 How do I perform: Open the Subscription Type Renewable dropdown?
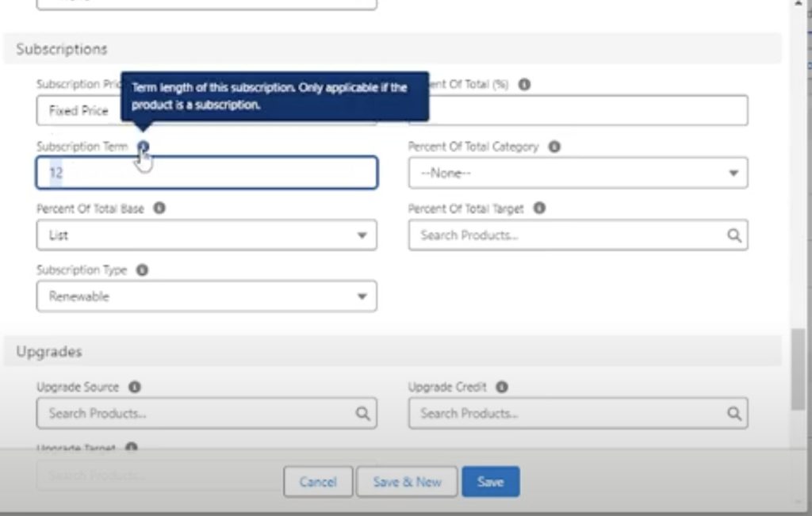(206, 296)
